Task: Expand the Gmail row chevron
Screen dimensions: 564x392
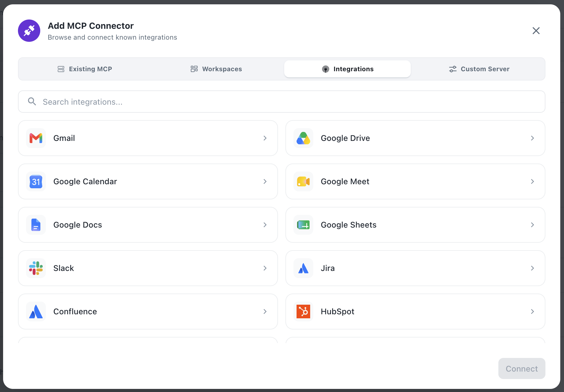Action: pos(265,138)
